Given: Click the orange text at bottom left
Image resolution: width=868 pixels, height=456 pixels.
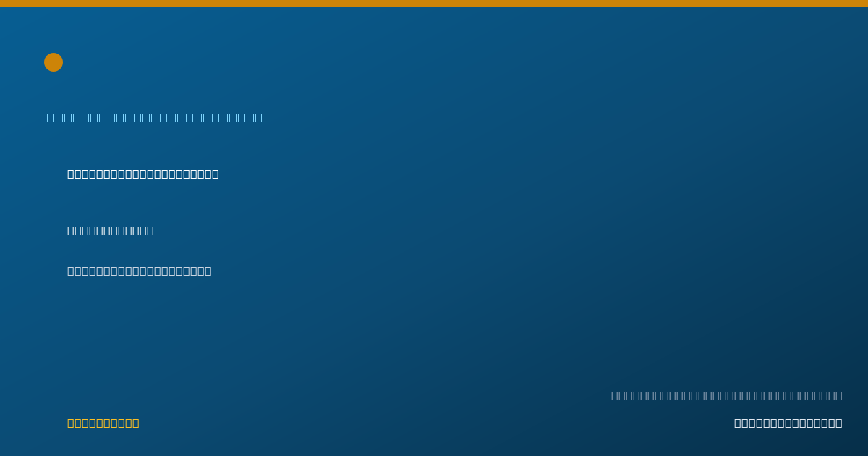Looking at the screenshot, I should coord(103,423).
